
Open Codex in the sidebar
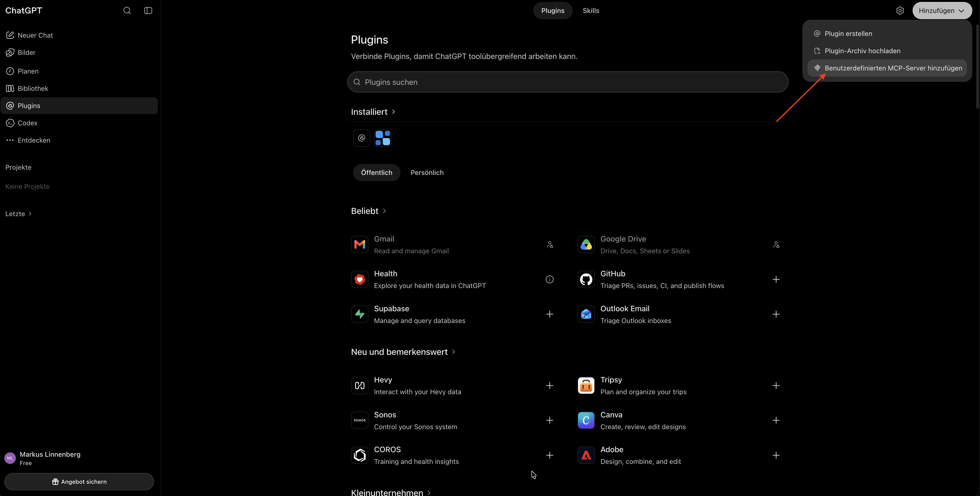pos(79,123)
